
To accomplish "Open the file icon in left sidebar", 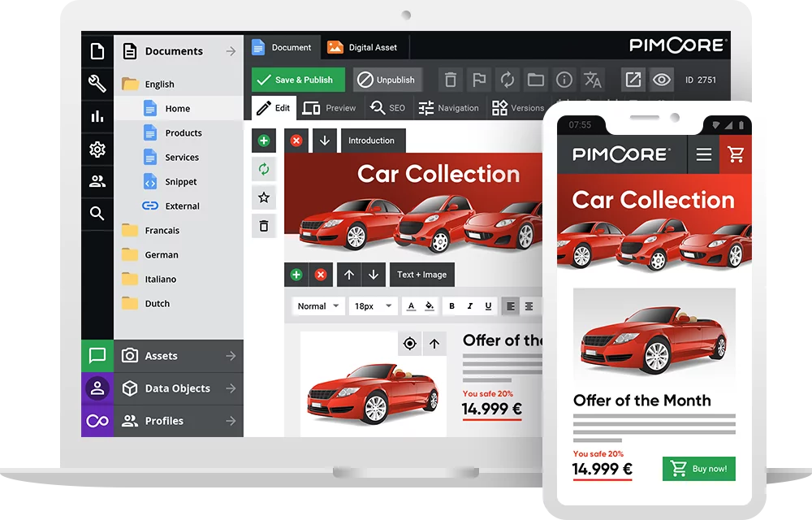I will click(97, 51).
